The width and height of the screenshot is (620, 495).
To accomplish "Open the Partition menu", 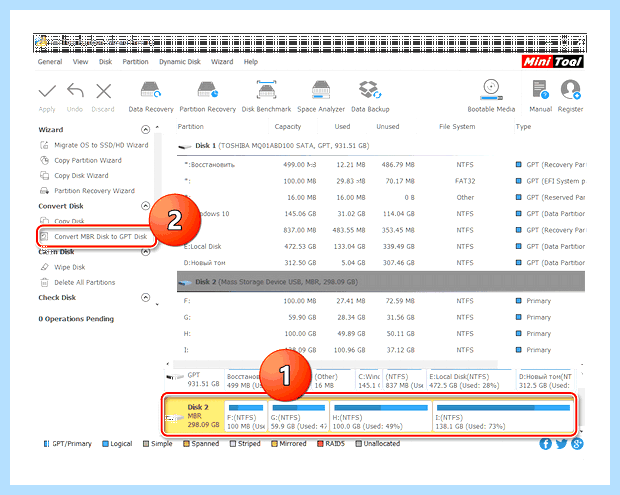I will 135,62.
